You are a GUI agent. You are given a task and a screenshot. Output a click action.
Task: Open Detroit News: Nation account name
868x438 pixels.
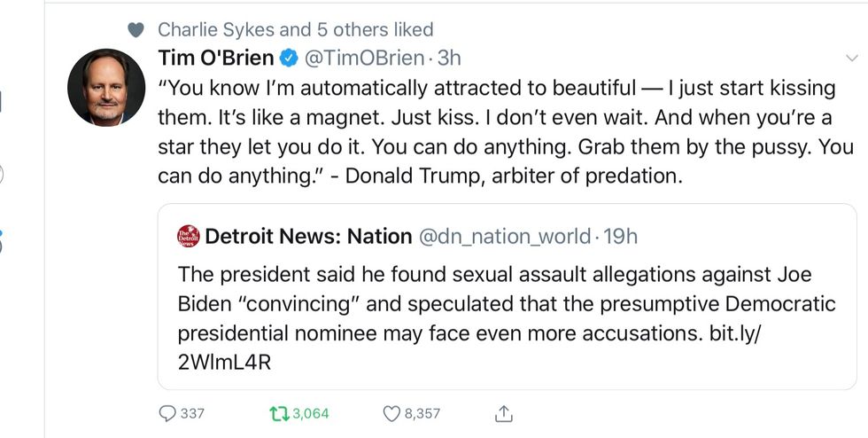(x=308, y=237)
